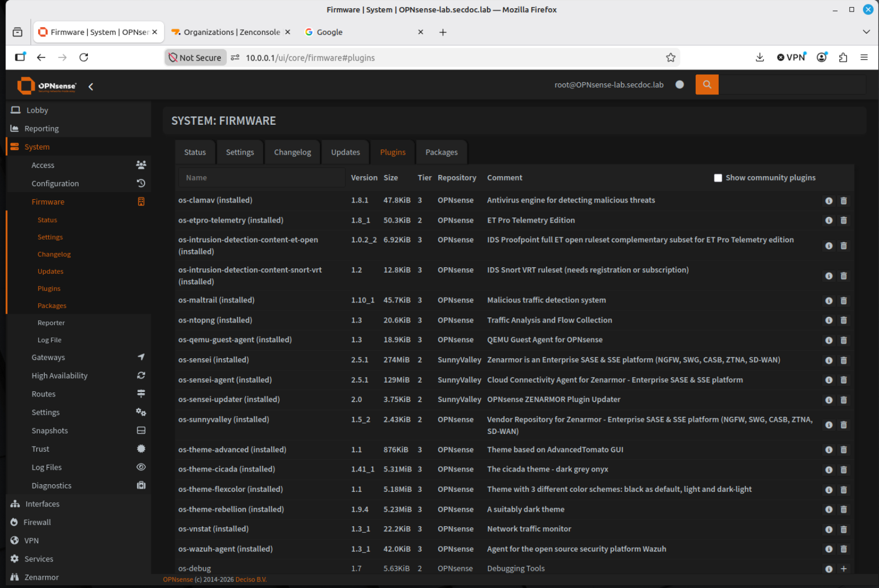Go back to the previous page
Screen dimensions: 879x588
pos(41,57)
